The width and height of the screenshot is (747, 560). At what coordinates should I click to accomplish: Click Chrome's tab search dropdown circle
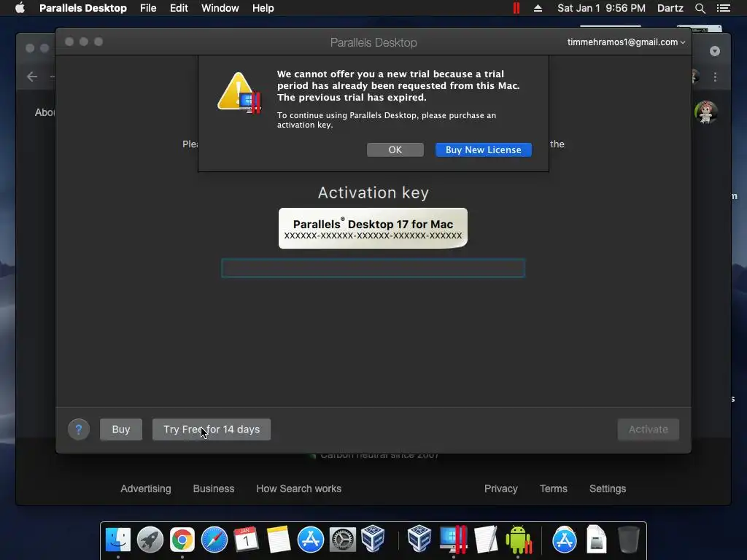tap(715, 51)
